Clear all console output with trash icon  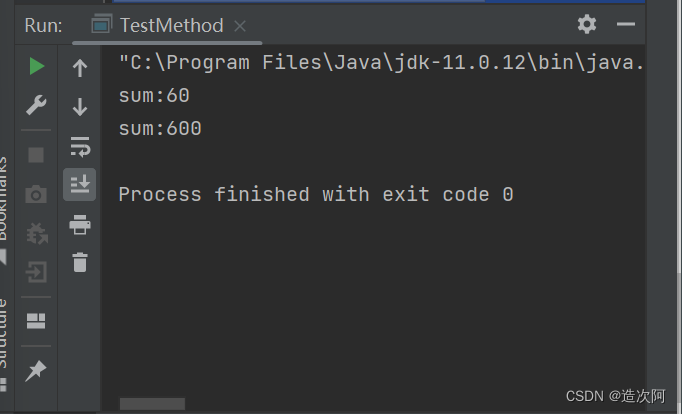click(80, 262)
